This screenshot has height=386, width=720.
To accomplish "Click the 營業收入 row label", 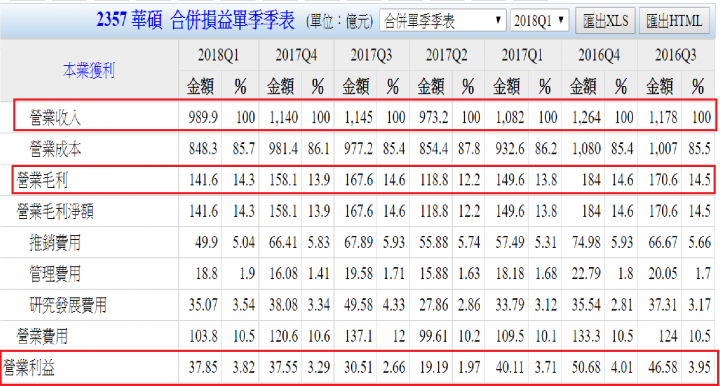I will coord(56,118).
